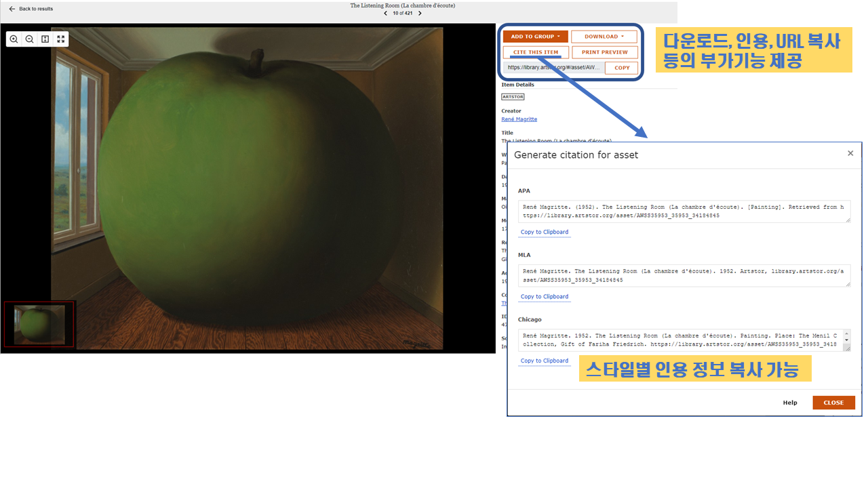Click the orange Close button

(x=833, y=403)
